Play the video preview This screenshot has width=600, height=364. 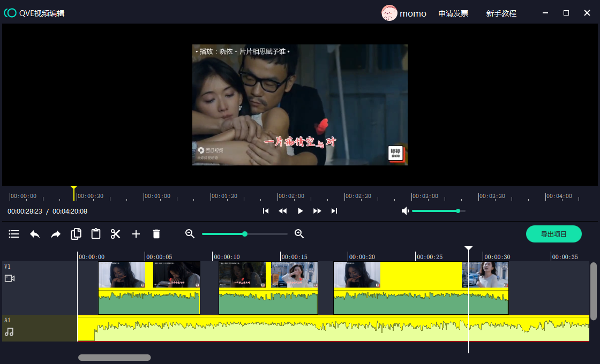pos(300,211)
